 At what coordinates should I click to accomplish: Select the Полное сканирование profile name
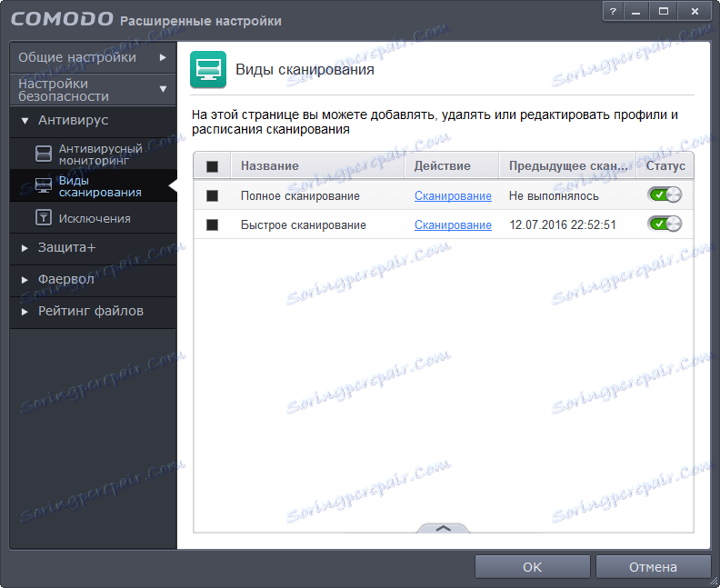click(300, 196)
